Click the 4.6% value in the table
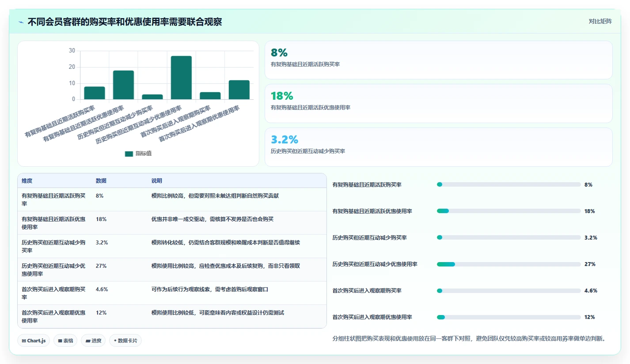Image resolution: width=630 pixels, height=364 pixels. [102, 289]
